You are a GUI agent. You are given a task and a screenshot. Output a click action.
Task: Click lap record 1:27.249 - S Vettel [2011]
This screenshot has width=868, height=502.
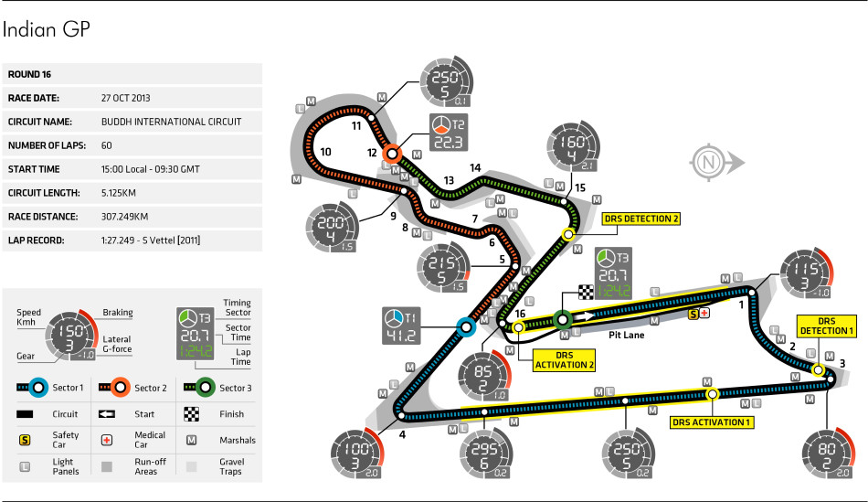click(x=151, y=240)
